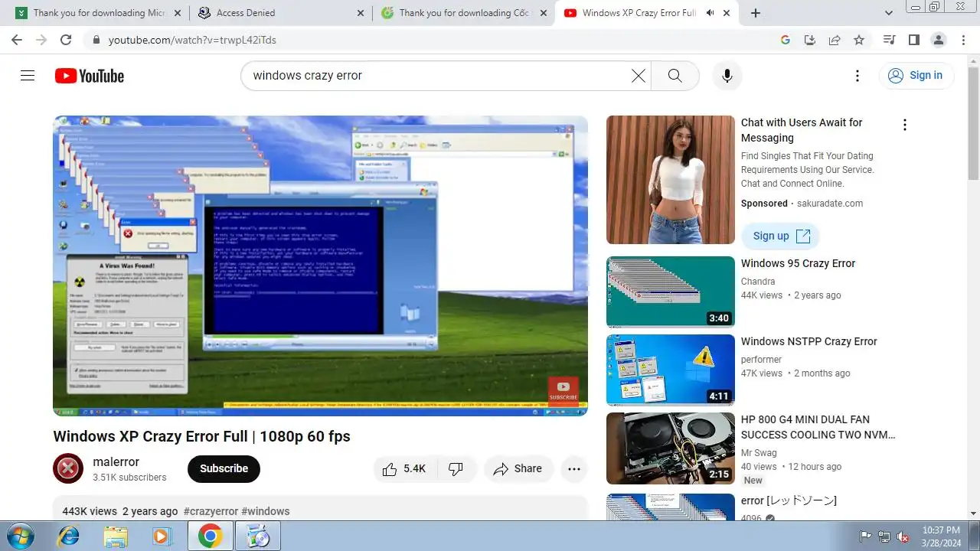Open Windows Media Player taskbar icon

[x=162, y=536]
